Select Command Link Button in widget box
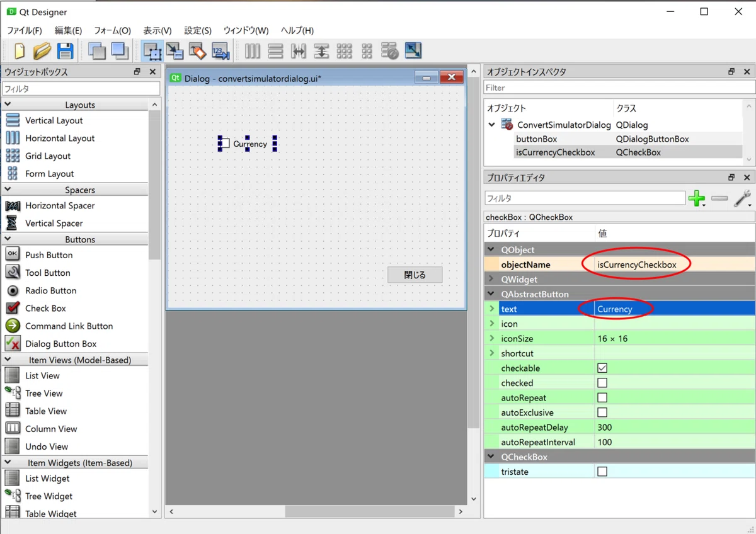 point(69,326)
